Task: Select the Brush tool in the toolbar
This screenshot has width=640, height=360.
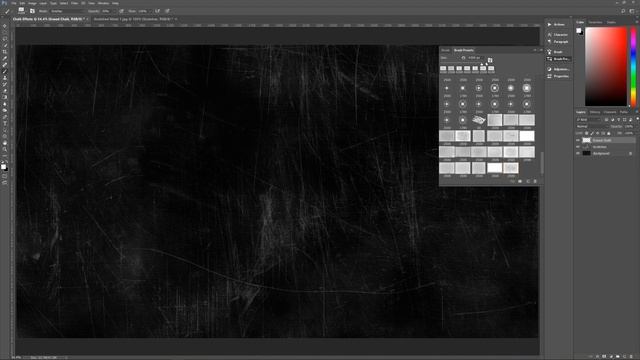Action: click(5, 71)
